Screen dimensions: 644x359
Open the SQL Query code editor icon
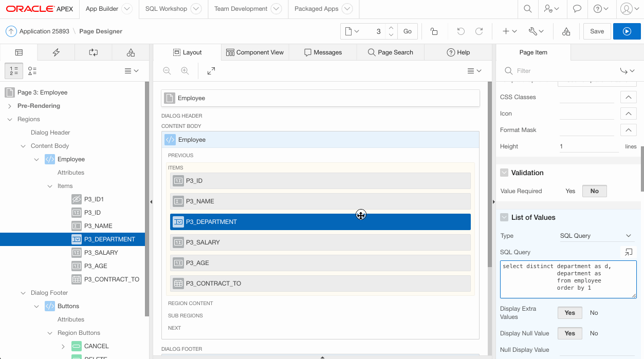628,252
